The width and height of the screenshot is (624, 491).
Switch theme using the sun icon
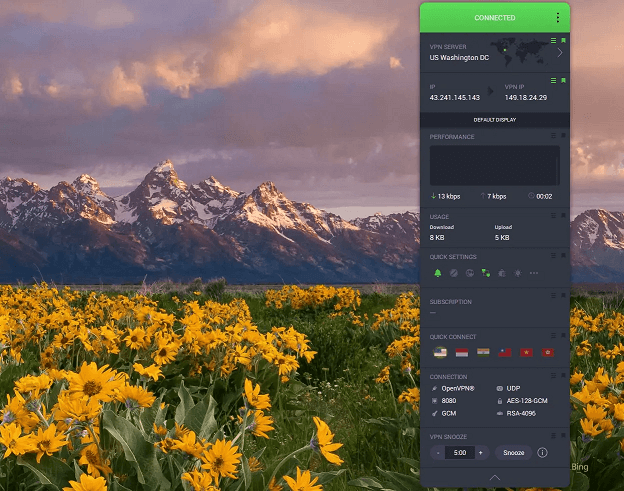[517, 273]
